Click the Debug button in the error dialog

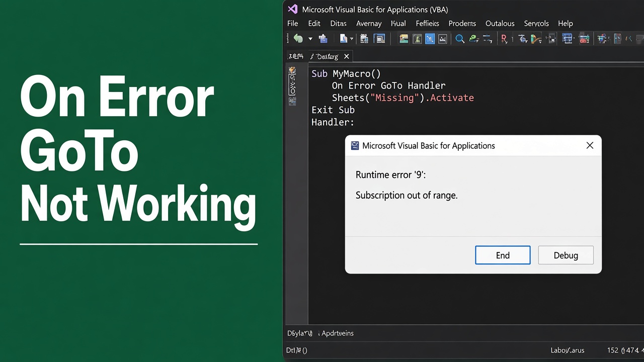(x=566, y=255)
